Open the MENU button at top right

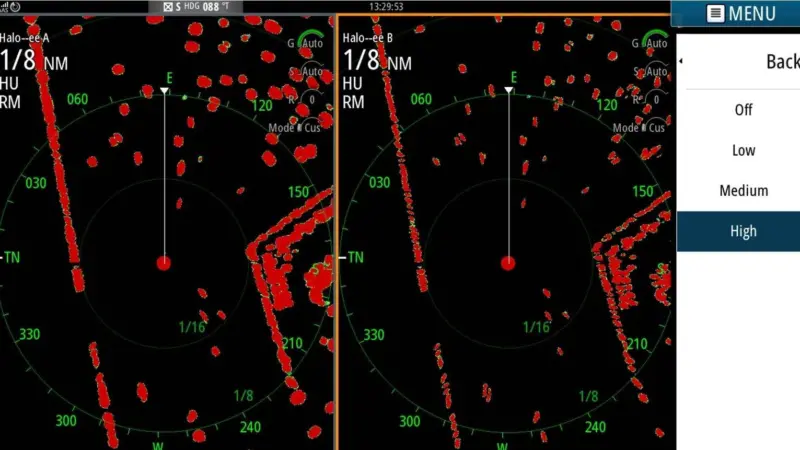(735, 13)
